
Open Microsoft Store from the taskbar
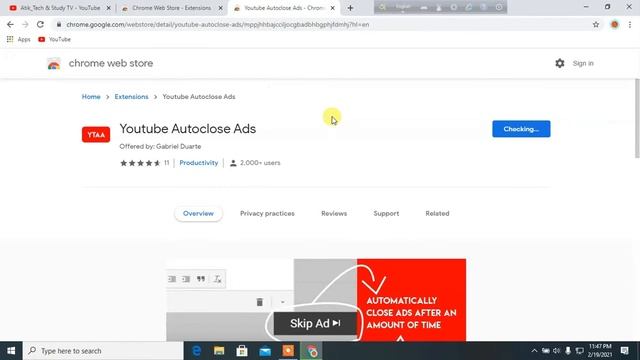click(242, 351)
